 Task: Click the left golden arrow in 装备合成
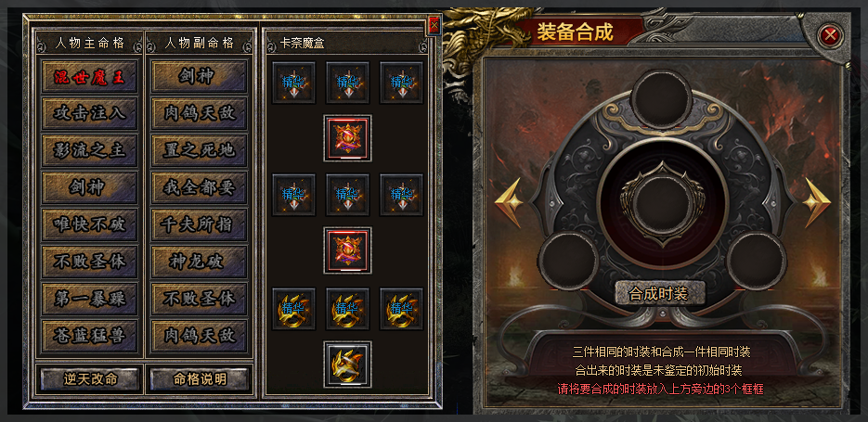[x=509, y=202]
